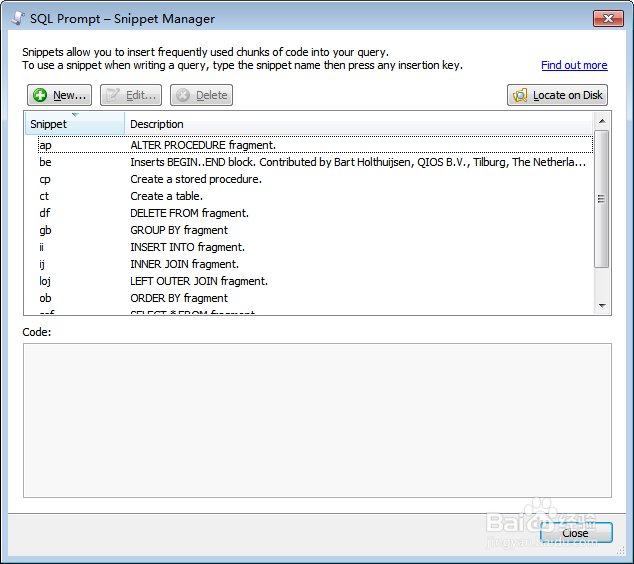Viewport: 634px width, 564px height.
Task: Click 'ORDER BY fragment' description
Action: click(x=179, y=298)
